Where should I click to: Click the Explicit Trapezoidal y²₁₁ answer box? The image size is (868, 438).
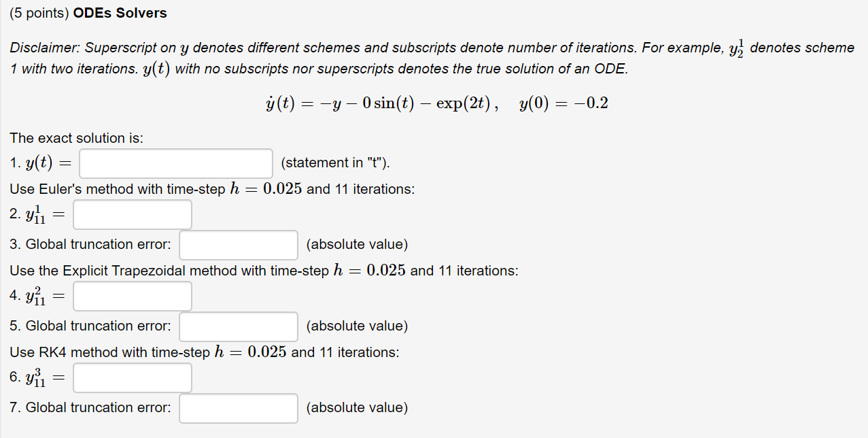point(132,295)
